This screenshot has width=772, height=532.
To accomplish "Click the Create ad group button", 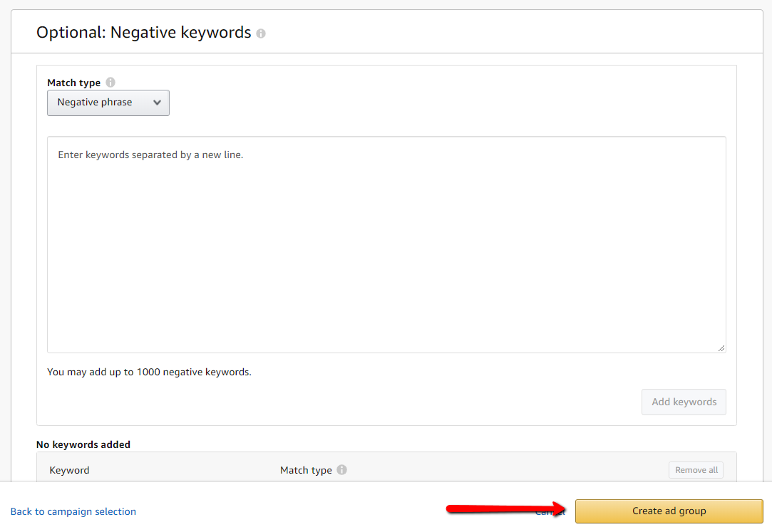I will (x=669, y=511).
